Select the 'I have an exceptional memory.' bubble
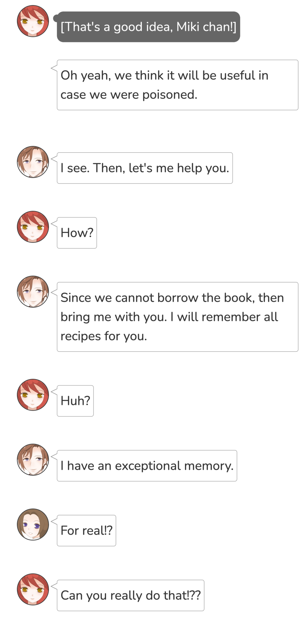This screenshot has width=307, height=644. tap(147, 466)
